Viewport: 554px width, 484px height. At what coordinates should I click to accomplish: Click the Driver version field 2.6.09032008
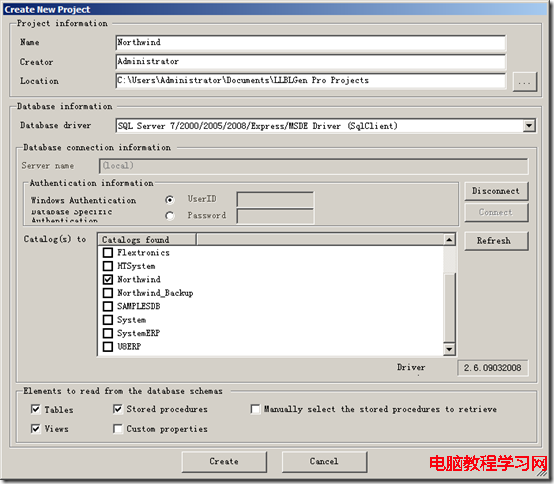(x=493, y=368)
